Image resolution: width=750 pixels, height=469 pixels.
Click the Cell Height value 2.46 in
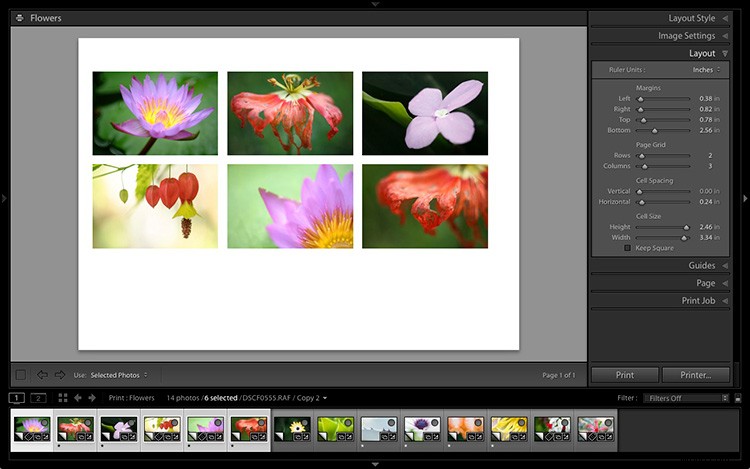[x=709, y=227]
